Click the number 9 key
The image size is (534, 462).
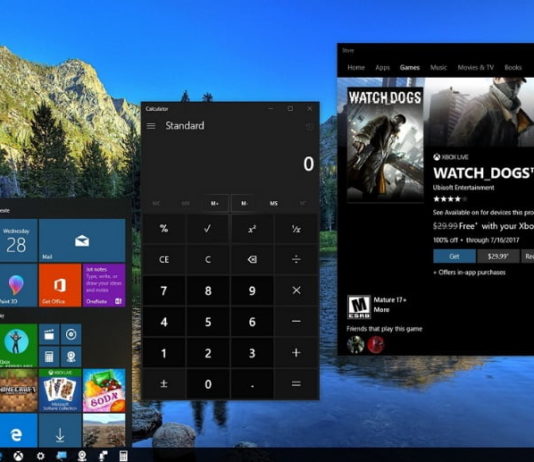click(x=252, y=290)
